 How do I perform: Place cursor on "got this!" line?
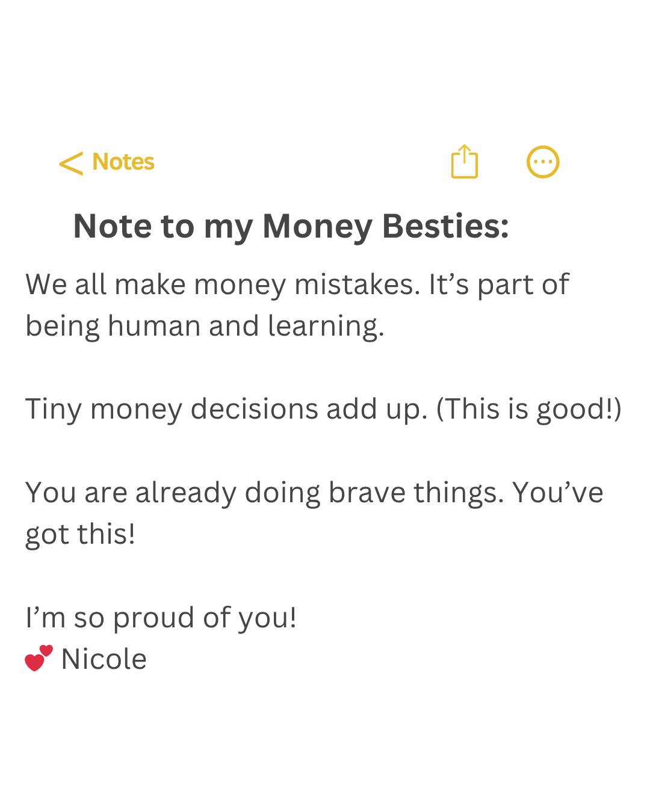(80, 534)
